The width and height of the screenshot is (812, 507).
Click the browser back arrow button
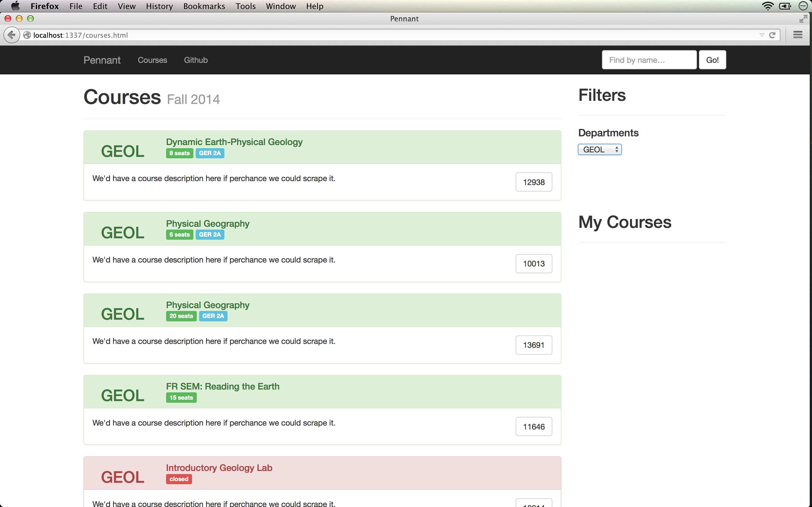pyautogui.click(x=12, y=35)
